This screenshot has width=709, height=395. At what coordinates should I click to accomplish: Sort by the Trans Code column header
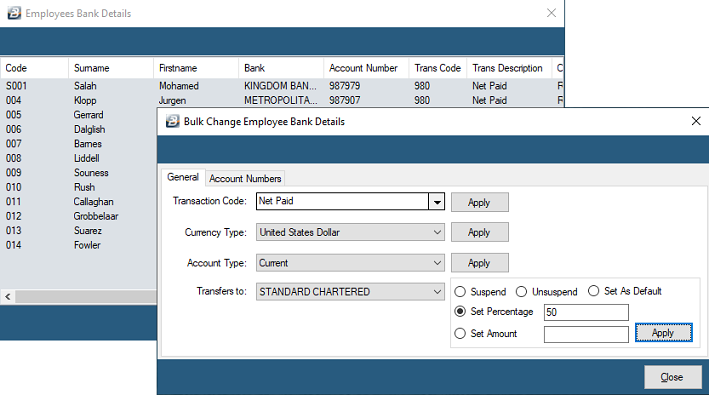tap(437, 68)
